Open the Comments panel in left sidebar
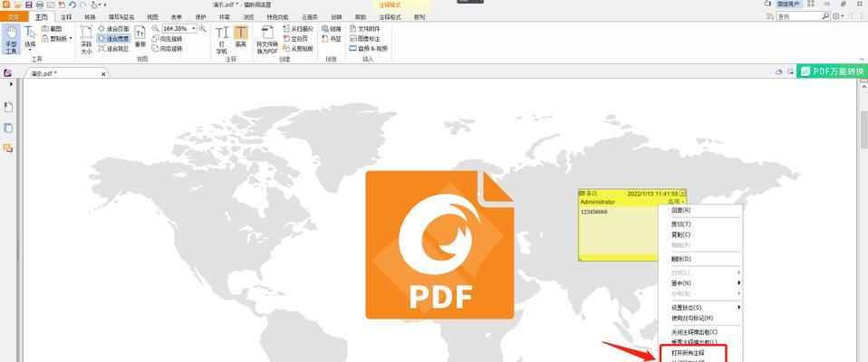Screen dimensions: 868x362 (8, 148)
